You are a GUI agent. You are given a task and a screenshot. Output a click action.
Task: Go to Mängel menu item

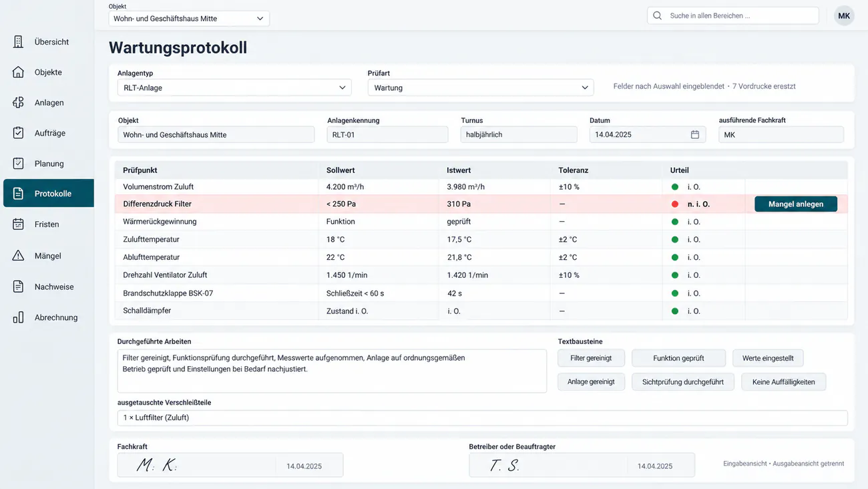[x=48, y=256]
